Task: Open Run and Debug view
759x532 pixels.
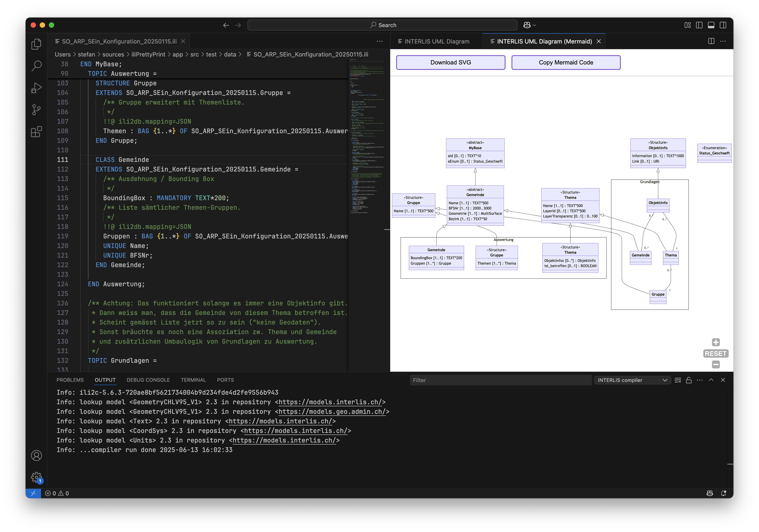Action: click(36, 88)
